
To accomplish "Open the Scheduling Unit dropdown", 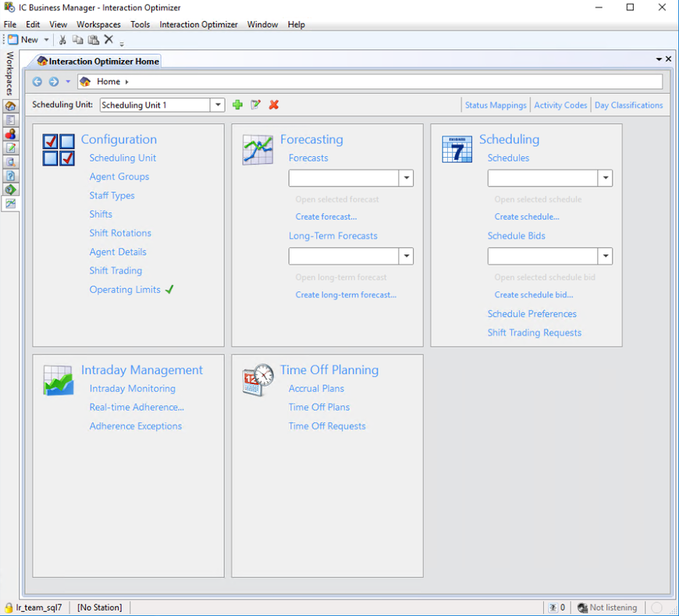I will (x=218, y=105).
